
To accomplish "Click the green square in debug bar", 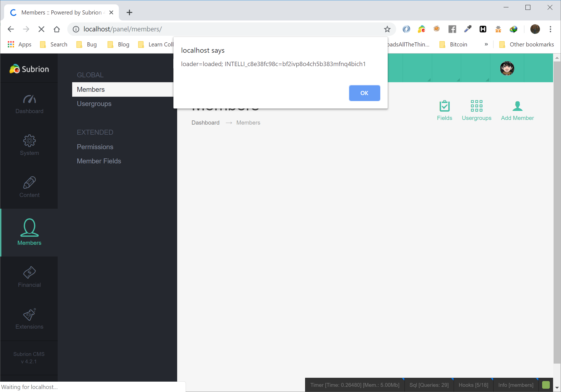I will (545, 385).
